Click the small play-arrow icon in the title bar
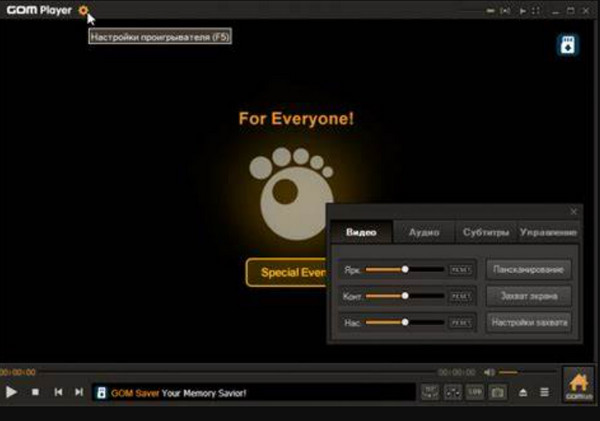This screenshot has width=600, height=421. 522,11
